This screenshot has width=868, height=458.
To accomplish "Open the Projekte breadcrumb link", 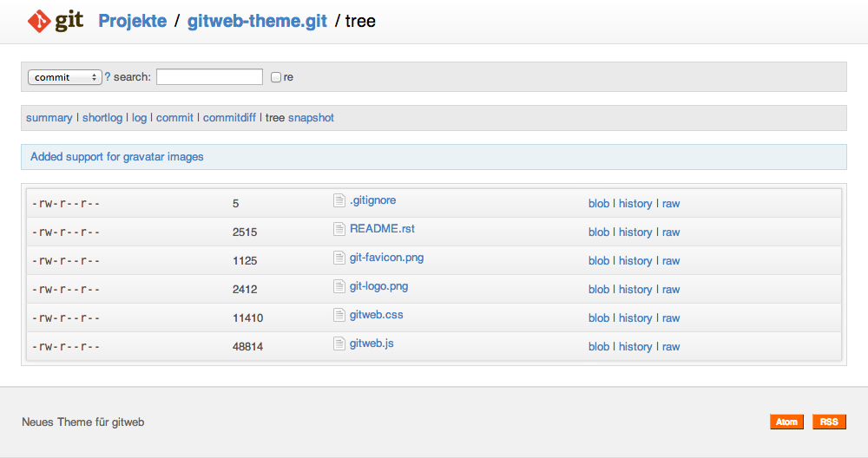I will tap(133, 21).
